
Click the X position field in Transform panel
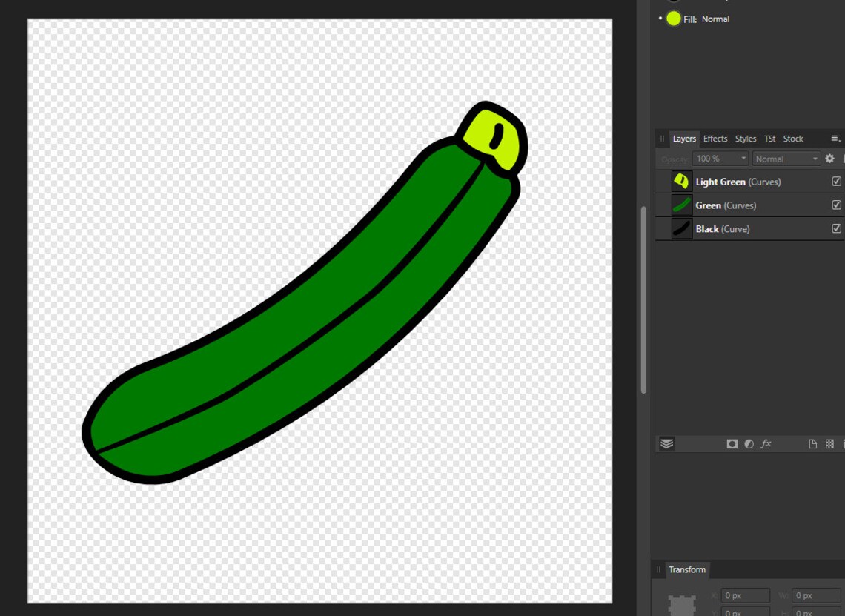(744, 595)
